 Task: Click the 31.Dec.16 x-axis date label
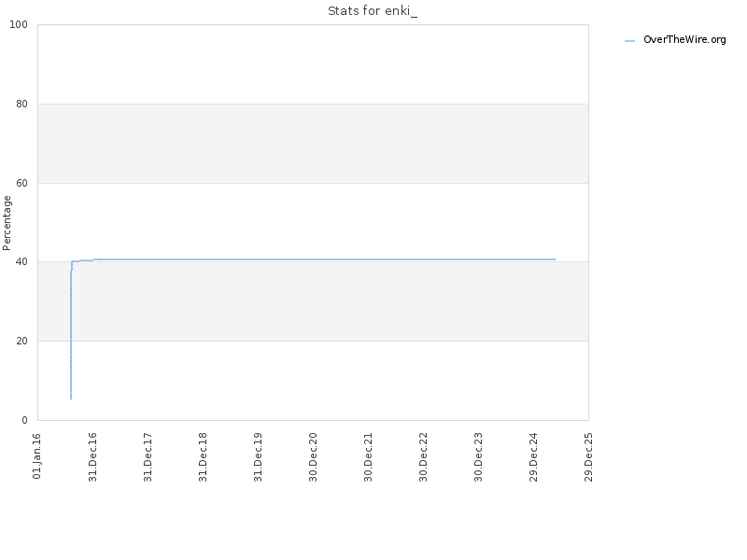[x=92, y=457]
